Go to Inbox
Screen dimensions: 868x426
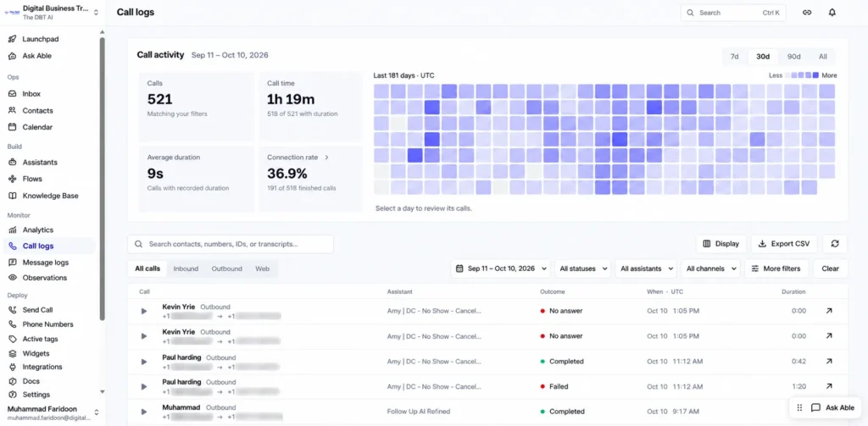click(31, 94)
